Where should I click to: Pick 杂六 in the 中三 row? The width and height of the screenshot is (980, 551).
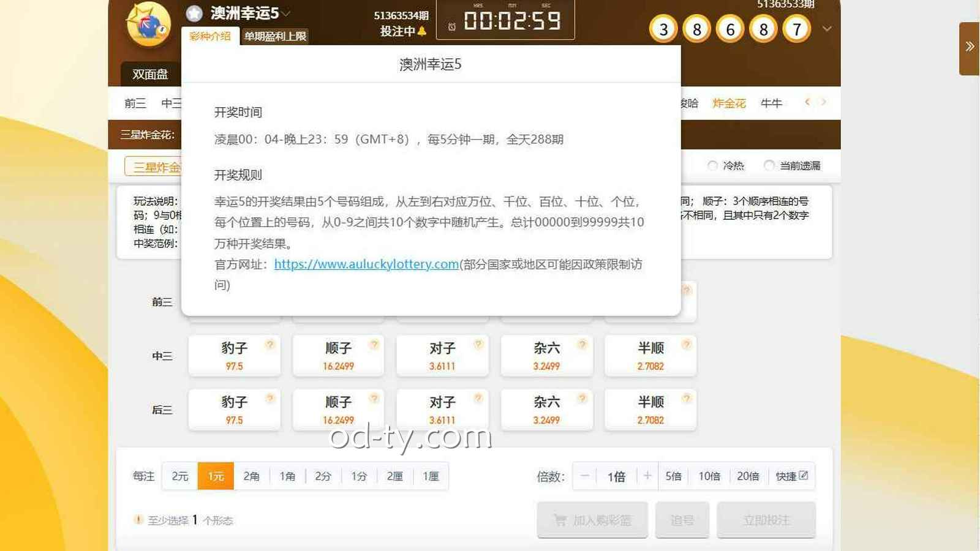(546, 356)
